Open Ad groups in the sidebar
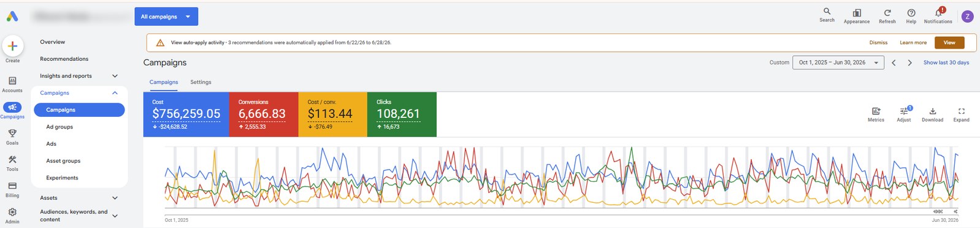 [x=59, y=127]
